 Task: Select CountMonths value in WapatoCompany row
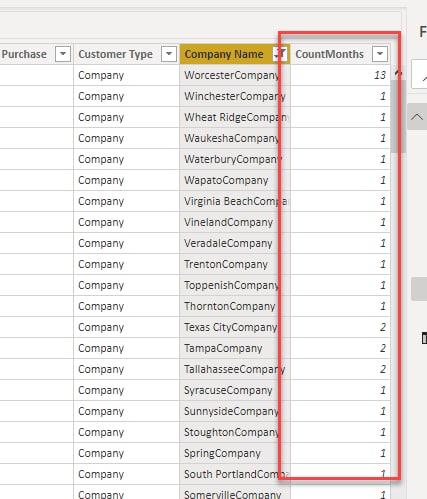(340, 180)
